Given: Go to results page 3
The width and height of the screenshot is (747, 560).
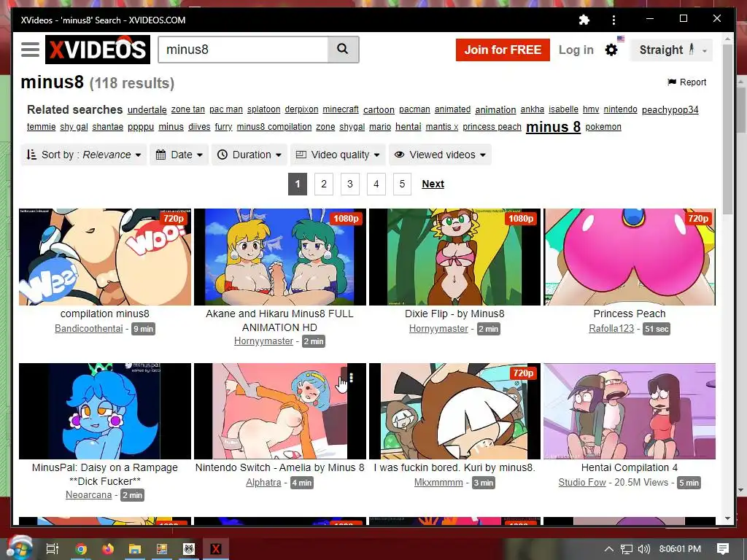Looking at the screenshot, I should [x=350, y=184].
